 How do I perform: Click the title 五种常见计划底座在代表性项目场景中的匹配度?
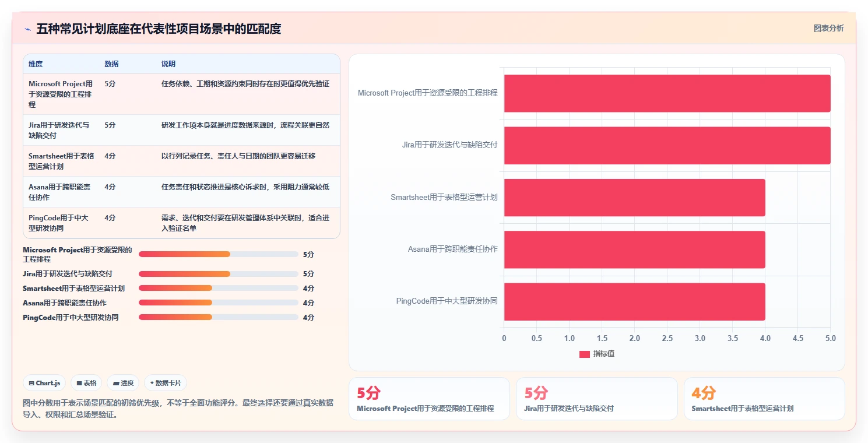pyautogui.click(x=159, y=29)
